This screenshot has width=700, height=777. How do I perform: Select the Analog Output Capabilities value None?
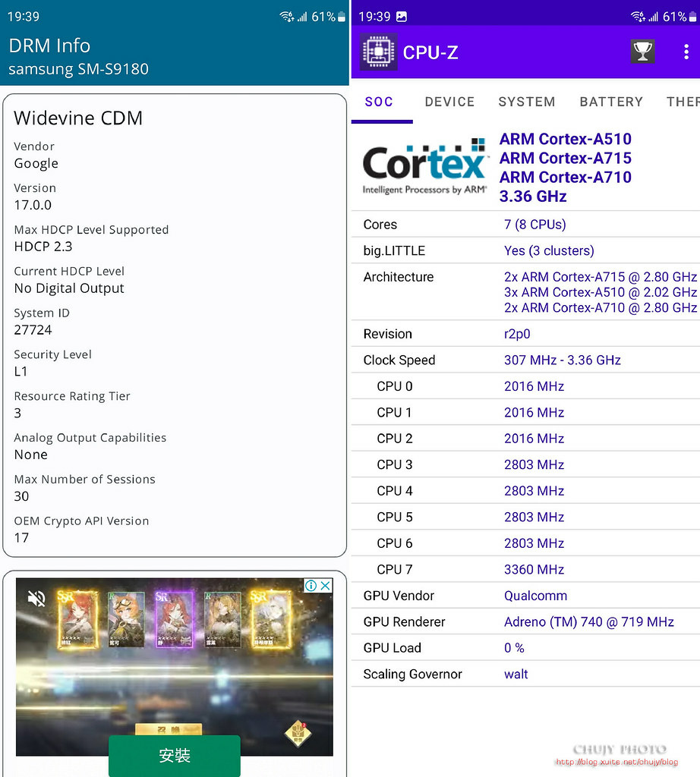[30, 455]
